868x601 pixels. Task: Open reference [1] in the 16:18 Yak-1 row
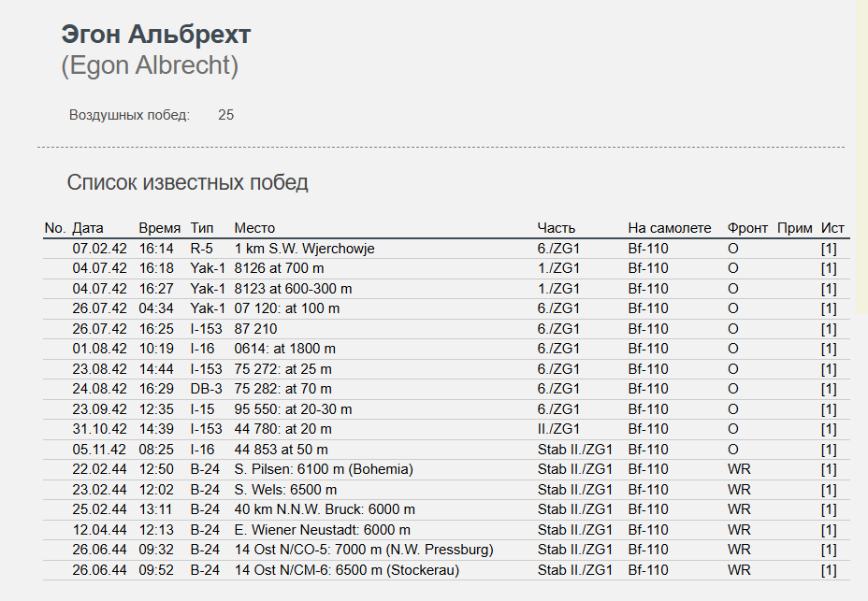pyautogui.click(x=829, y=269)
